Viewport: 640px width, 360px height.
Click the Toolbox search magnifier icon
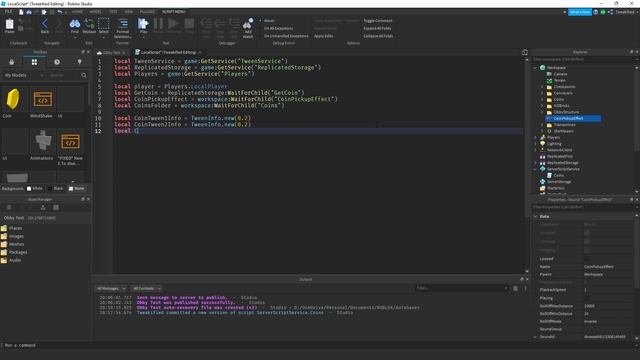point(84,76)
